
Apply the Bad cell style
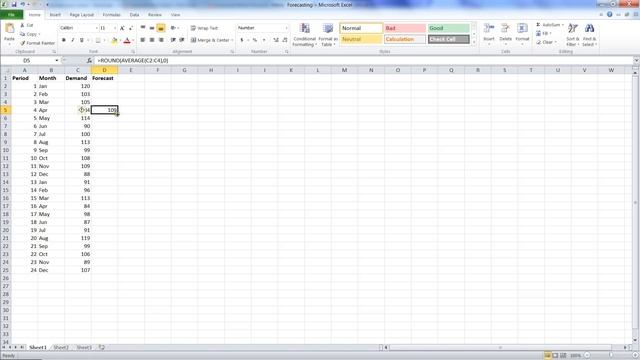[404, 28]
